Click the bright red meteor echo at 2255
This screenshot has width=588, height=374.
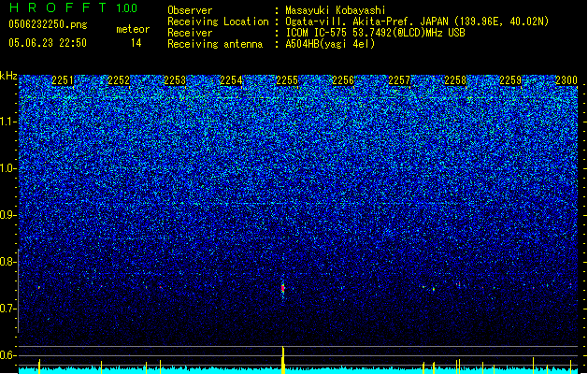283,288
